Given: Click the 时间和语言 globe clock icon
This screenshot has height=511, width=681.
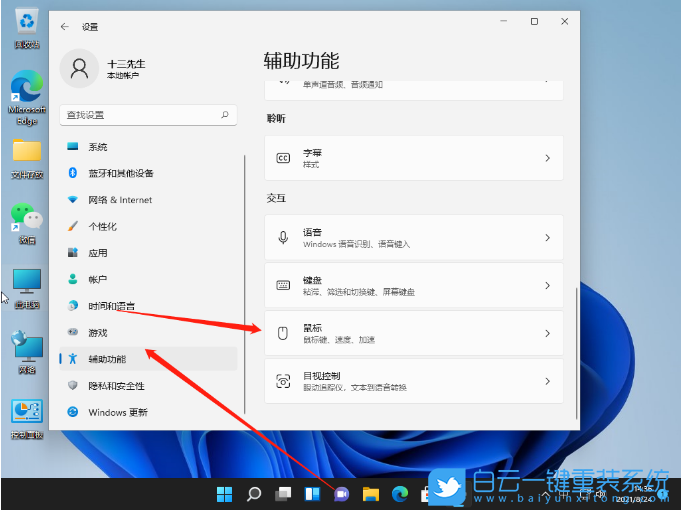Looking at the screenshot, I should click(x=73, y=306).
